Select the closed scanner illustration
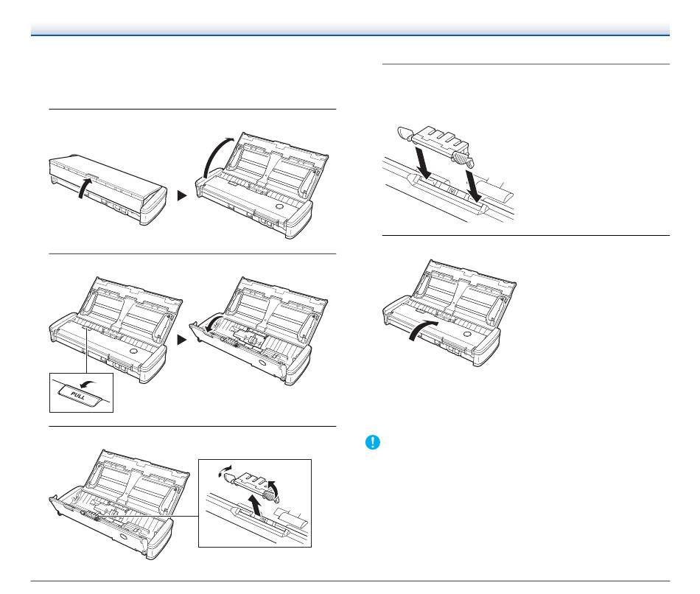Screen dimensions: 700x594 pos(108,189)
